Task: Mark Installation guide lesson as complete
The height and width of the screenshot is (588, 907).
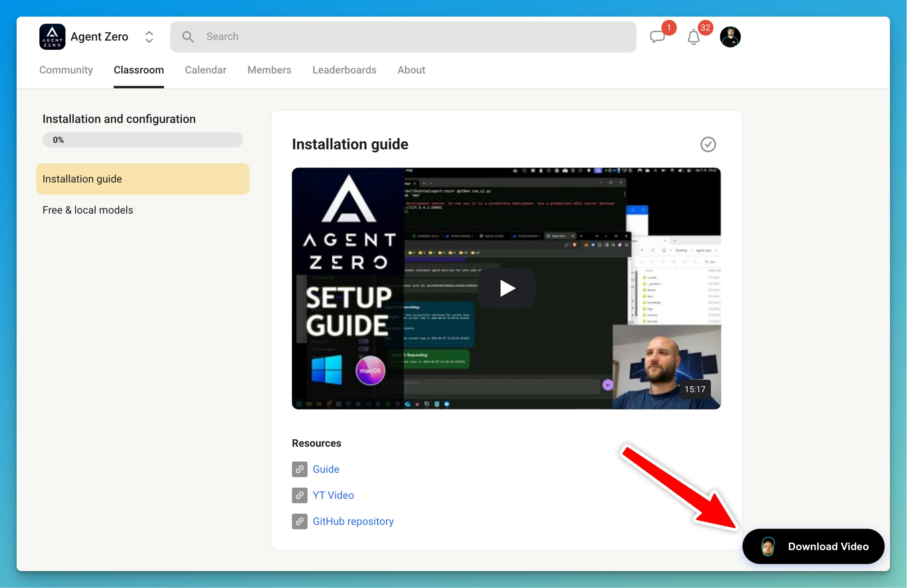Action: (x=708, y=144)
